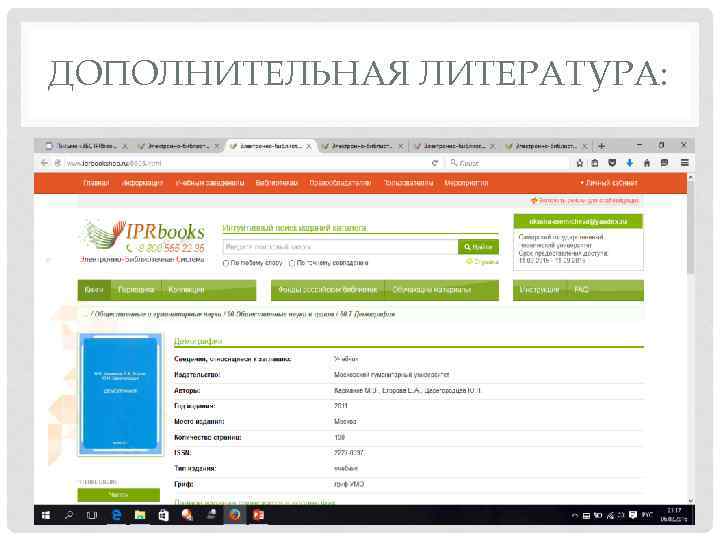Screen dimensions: 720x540
Task: Open Task View on the taskbar
Action: point(92,515)
